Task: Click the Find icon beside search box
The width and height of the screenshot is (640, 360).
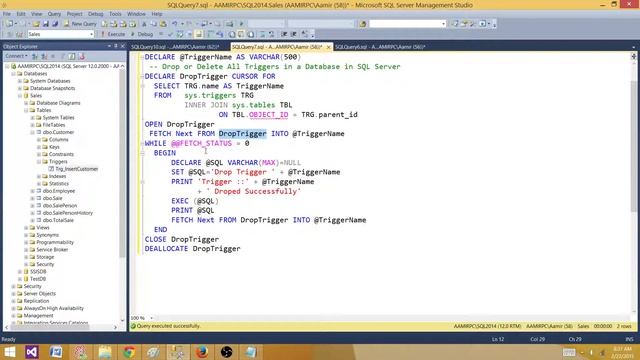Action: (x=362, y=24)
